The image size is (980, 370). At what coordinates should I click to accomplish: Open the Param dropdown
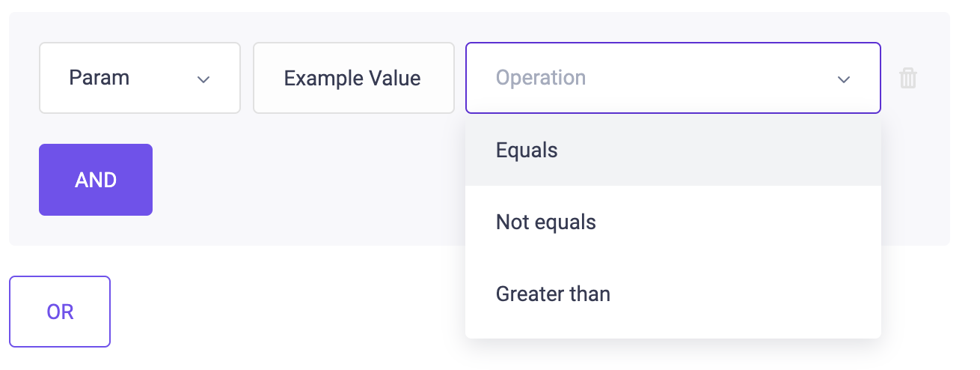pos(140,78)
